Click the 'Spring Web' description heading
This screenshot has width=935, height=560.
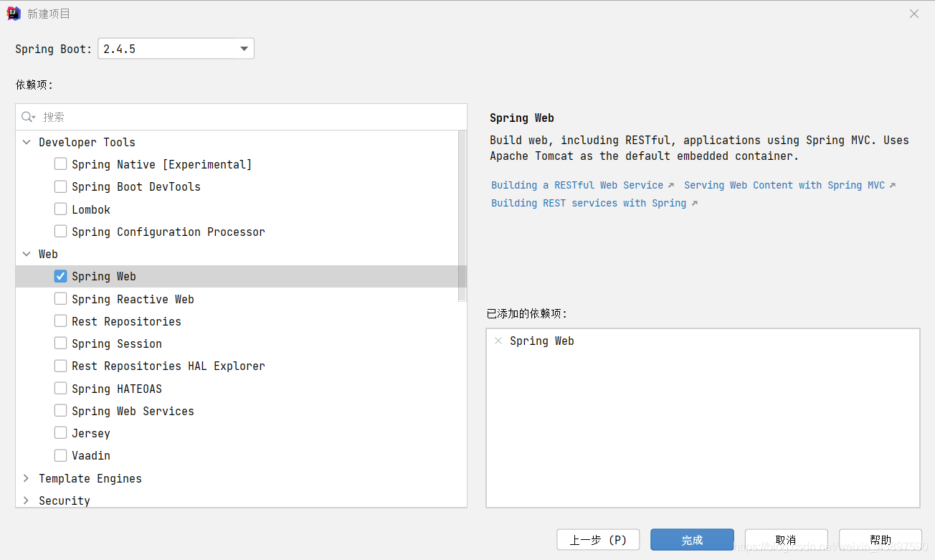click(522, 118)
